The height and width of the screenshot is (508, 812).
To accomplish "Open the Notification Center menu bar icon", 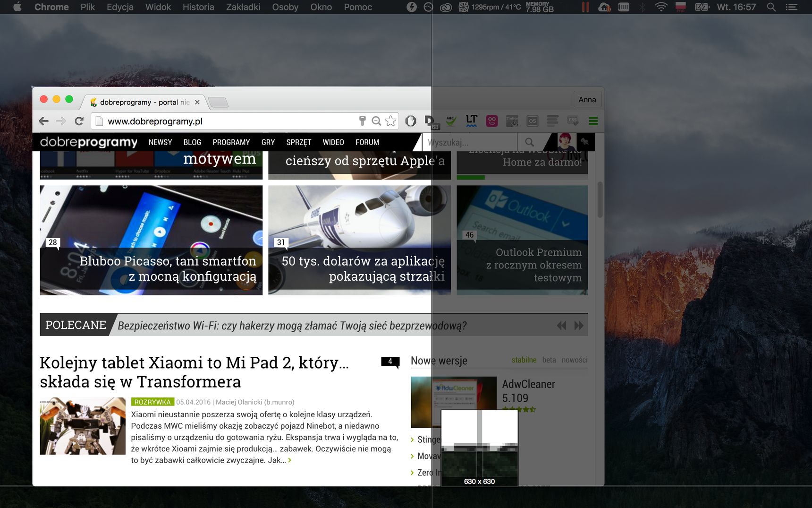I will (x=792, y=7).
